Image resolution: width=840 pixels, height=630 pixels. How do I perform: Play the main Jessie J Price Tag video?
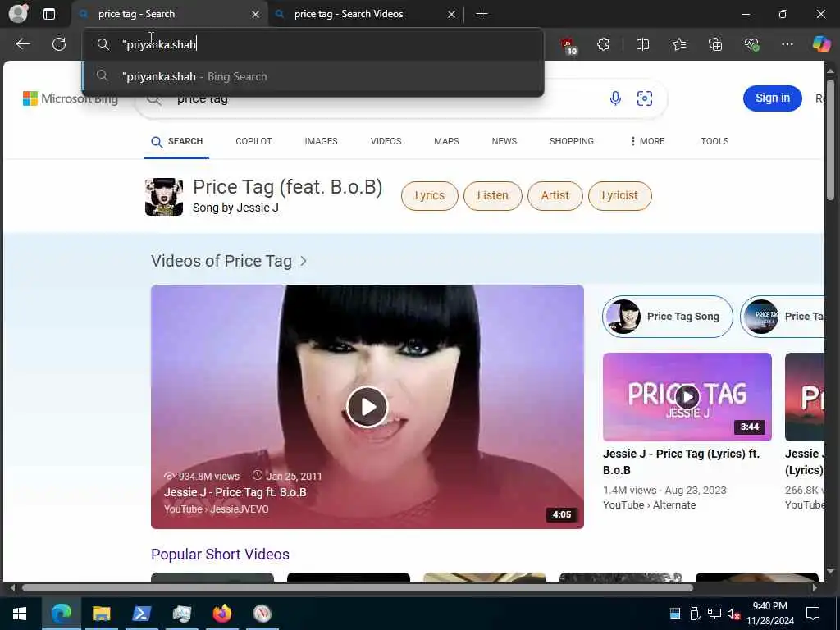coord(367,407)
